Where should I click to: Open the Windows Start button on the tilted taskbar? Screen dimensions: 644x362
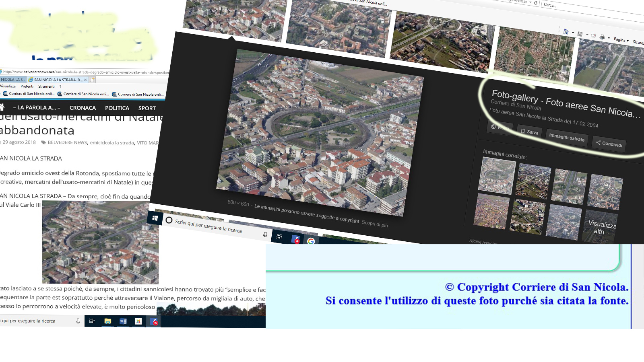point(155,218)
